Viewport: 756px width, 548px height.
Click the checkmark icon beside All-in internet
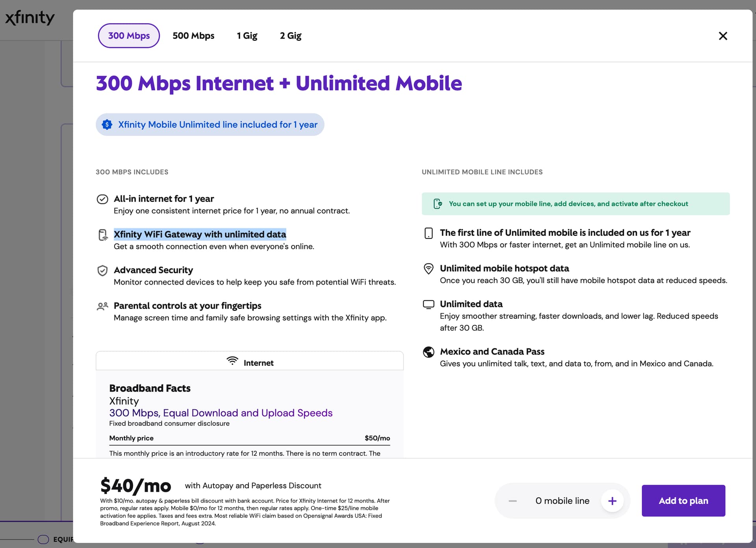[x=102, y=199]
